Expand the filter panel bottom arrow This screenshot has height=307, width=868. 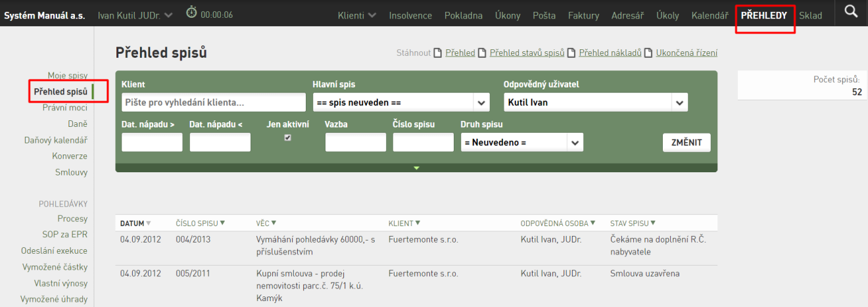tap(416, 168)
